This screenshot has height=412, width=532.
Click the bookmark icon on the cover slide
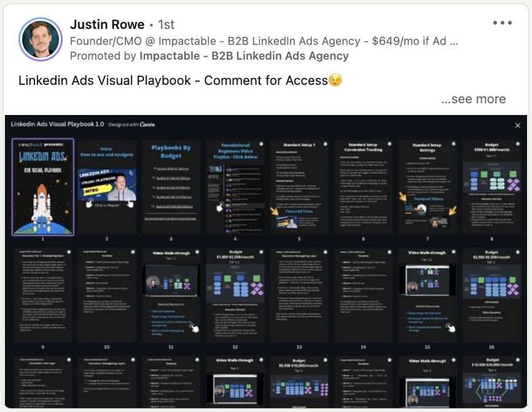tap(68, 143)
